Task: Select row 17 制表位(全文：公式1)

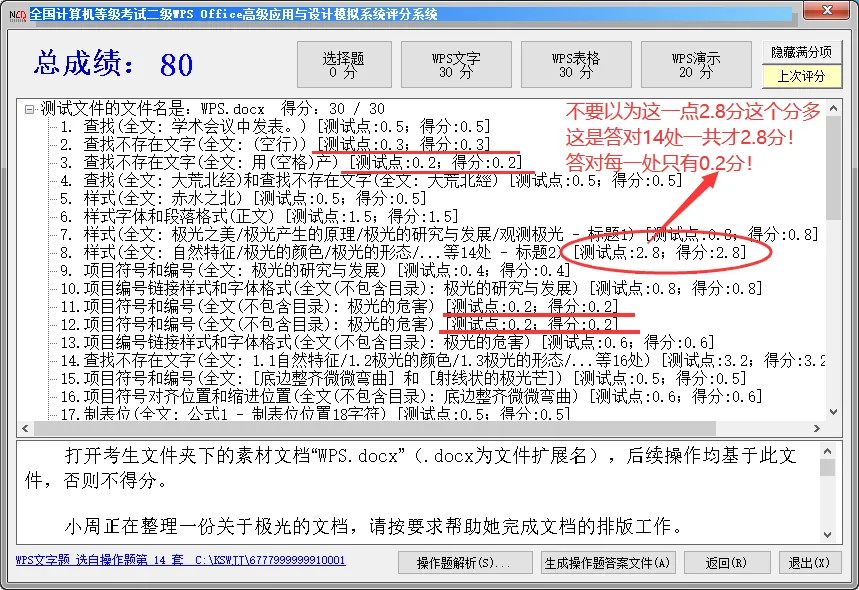Action: [316, 414]
